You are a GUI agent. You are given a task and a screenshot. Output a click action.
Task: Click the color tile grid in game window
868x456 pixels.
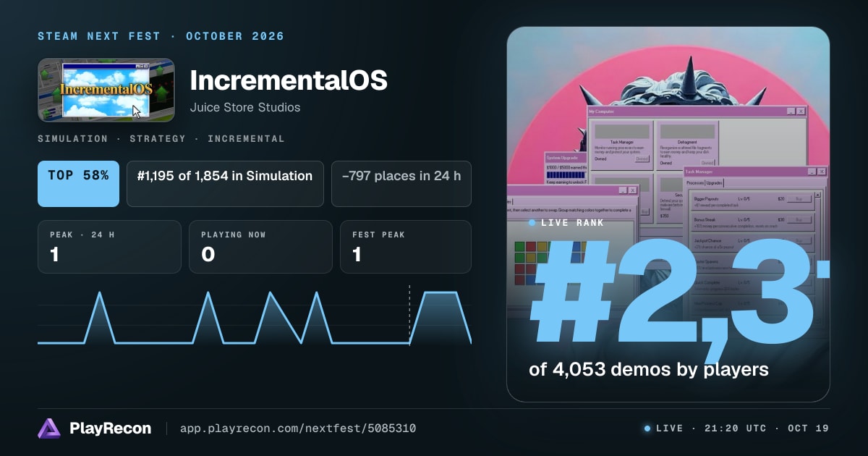point(552,263)
